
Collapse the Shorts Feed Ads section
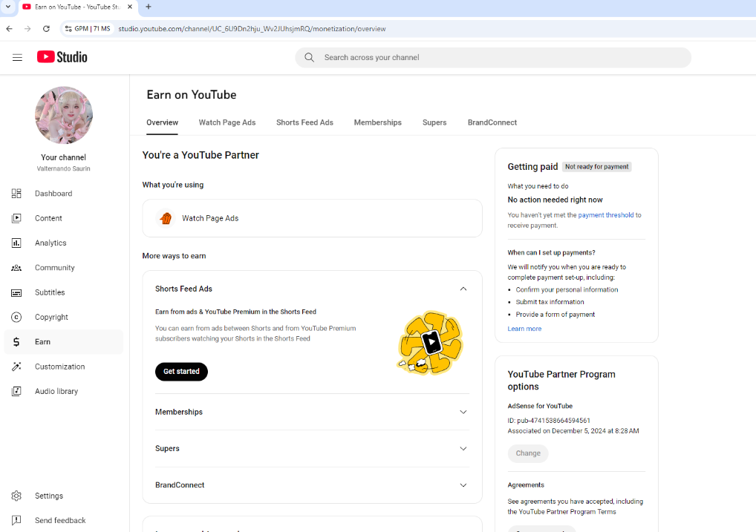coord(463,289)
